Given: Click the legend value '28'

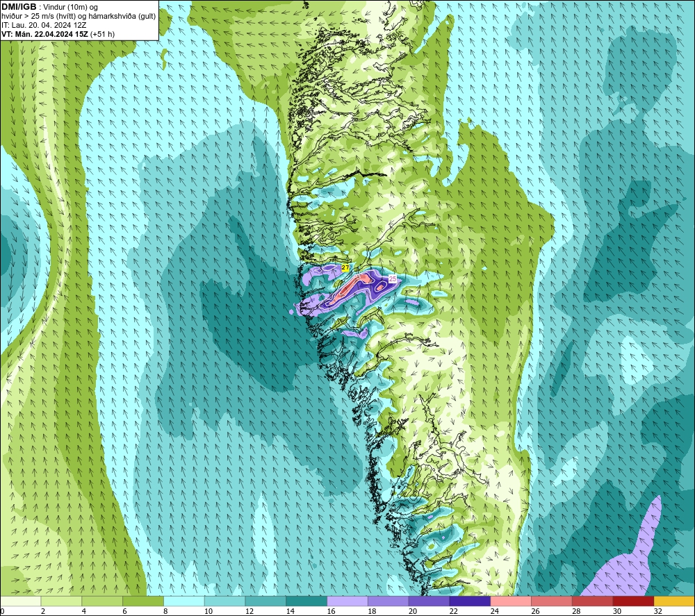Looking at the screenshot, I should pos(576,612).
